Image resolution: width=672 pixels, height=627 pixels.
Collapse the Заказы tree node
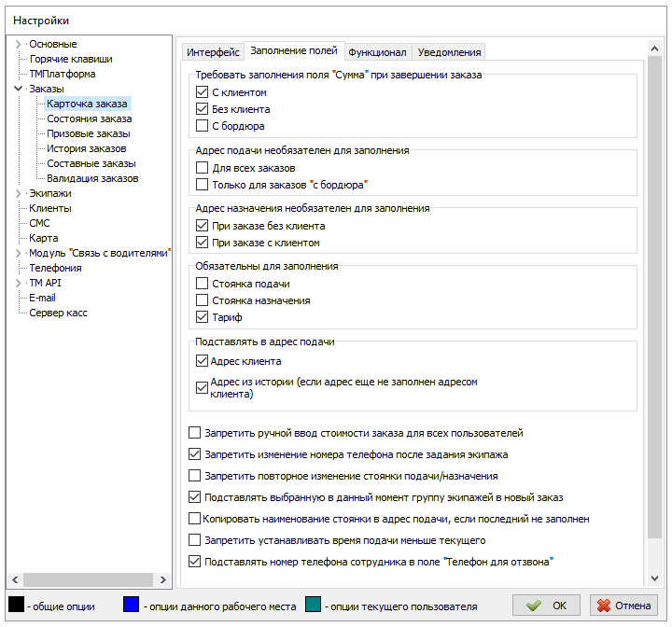click(x=18, y=89)
